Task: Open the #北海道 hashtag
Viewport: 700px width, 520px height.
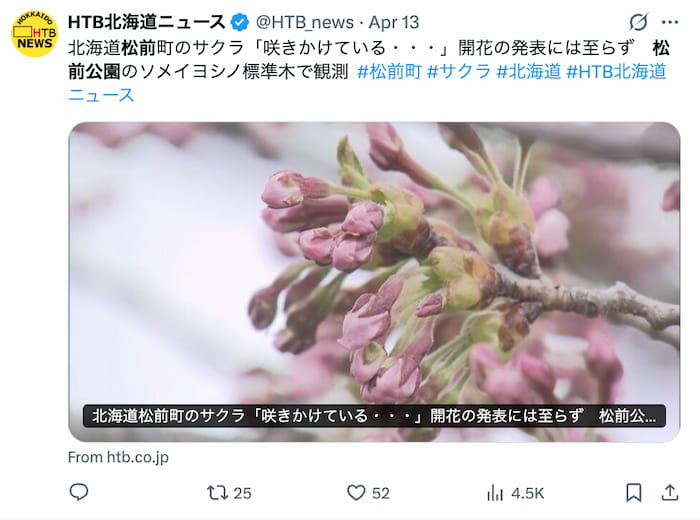Action: click(x=529, y=71)
